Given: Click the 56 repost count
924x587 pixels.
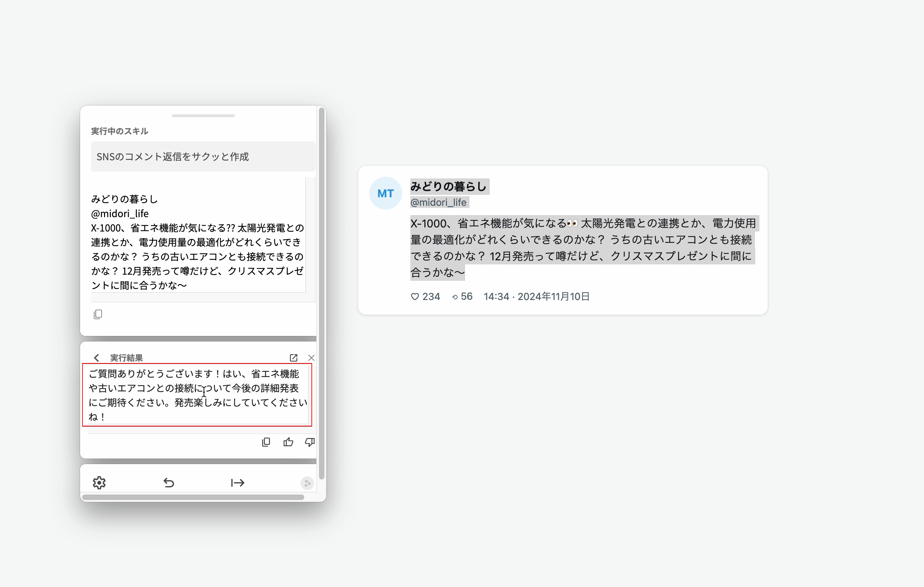Looking at the screenshot, I should tap(466, 296).
